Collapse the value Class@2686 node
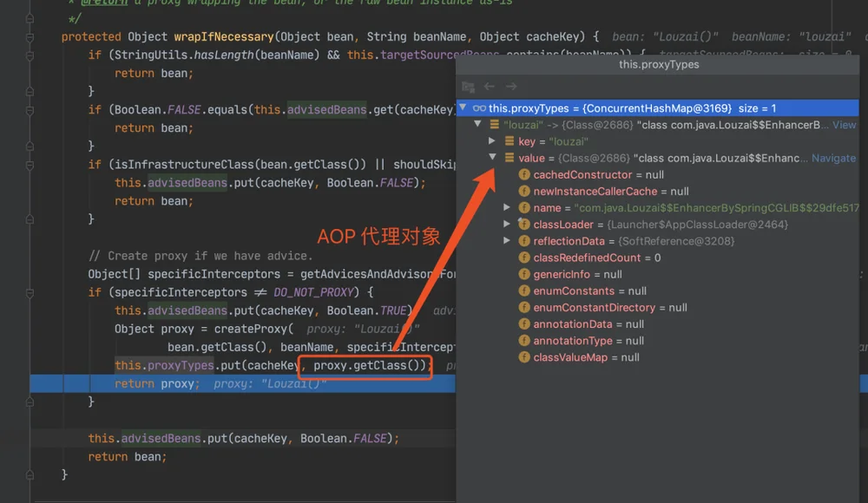Viewport: 868px width, 503px height. click(492, 157)
